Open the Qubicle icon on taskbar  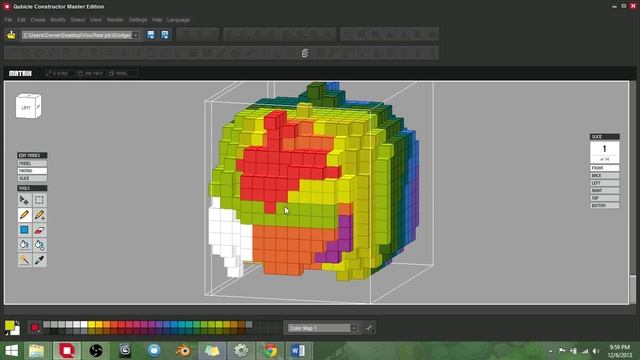pyautogui.click(x=67, y=351)
